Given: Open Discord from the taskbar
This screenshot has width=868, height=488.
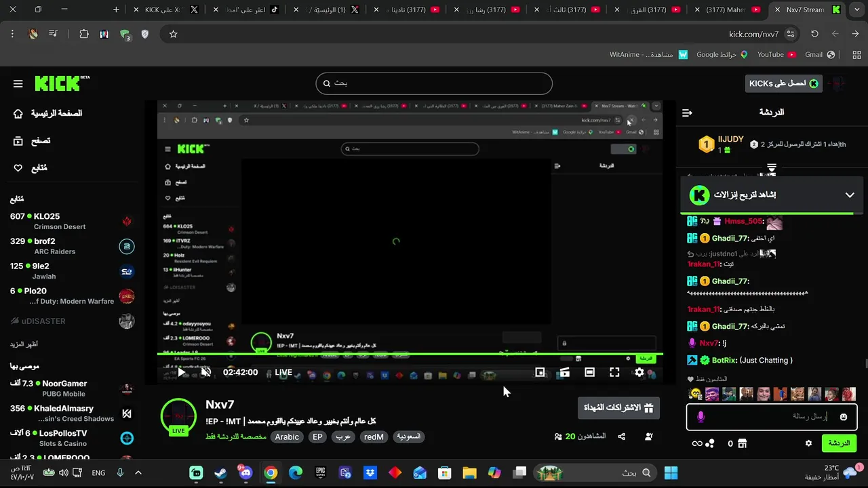Looking at the screenshot, I should (245, 472).
